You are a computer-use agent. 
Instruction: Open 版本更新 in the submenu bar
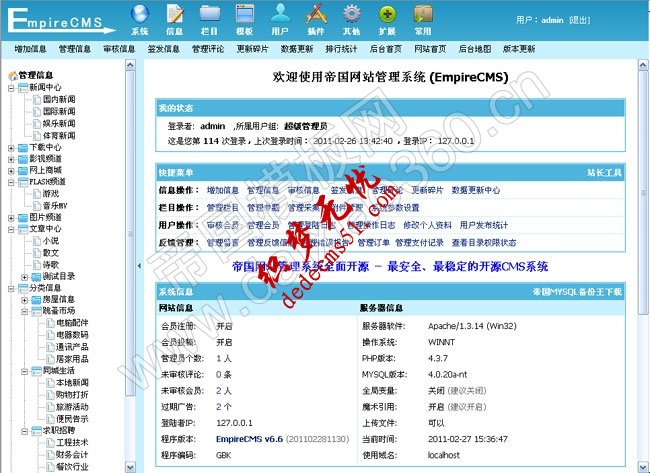point(519,49)
